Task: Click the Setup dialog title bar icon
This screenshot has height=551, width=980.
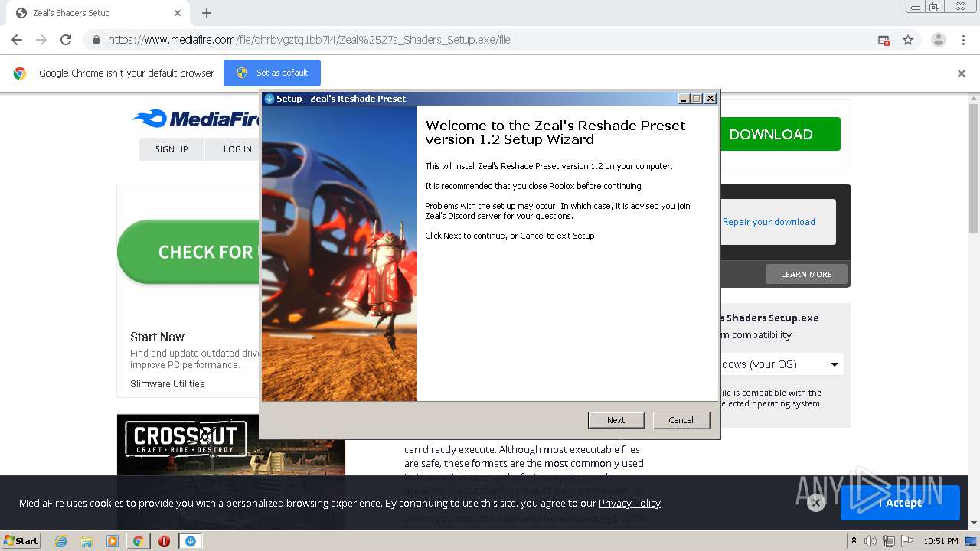Action: [269, 99]
